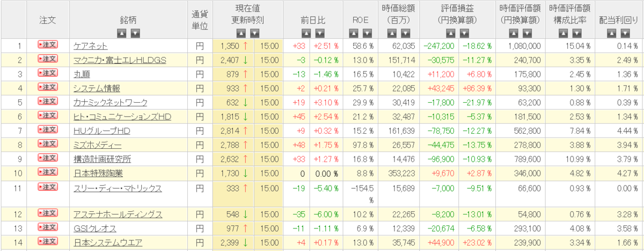Click 注文 button in HUグループHD row
Viewport: 644px width, 251px height.
click(x=47, y=130)
